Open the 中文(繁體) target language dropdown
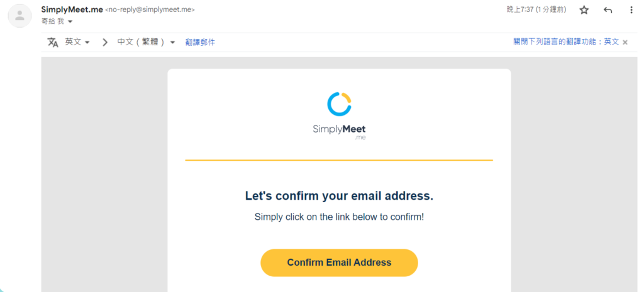 (146, 42)
